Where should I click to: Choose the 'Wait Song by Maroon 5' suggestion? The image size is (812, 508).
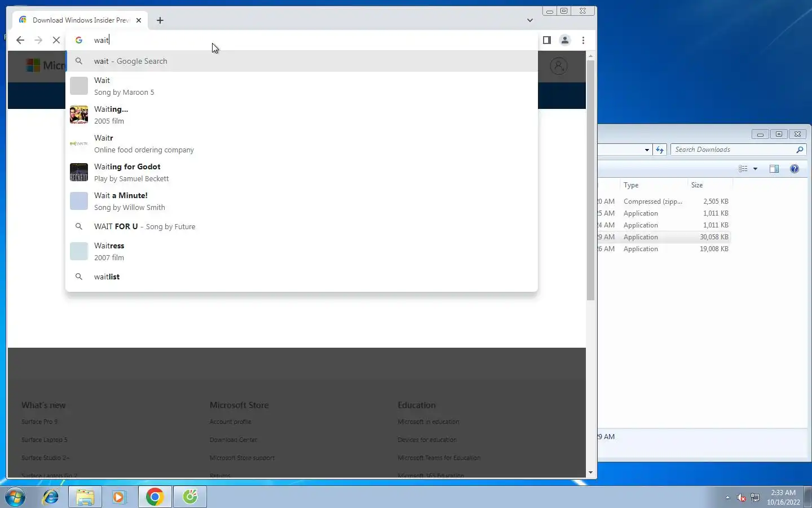[302, 86]
